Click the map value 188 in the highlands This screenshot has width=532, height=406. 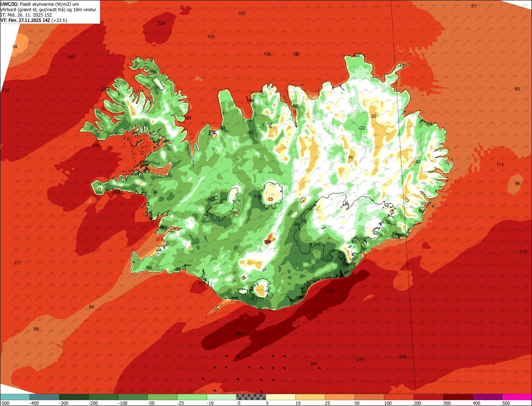click(267, 242)
